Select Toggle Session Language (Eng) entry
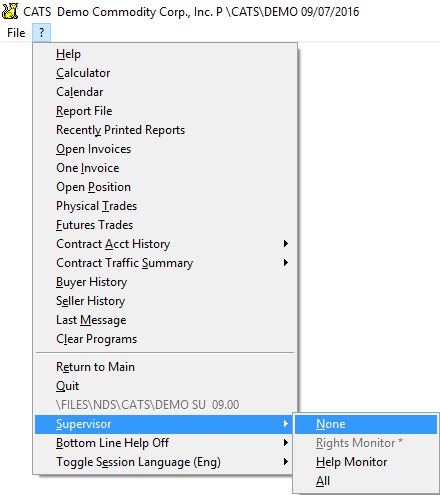440x495 pixels. tap(163, 462)
